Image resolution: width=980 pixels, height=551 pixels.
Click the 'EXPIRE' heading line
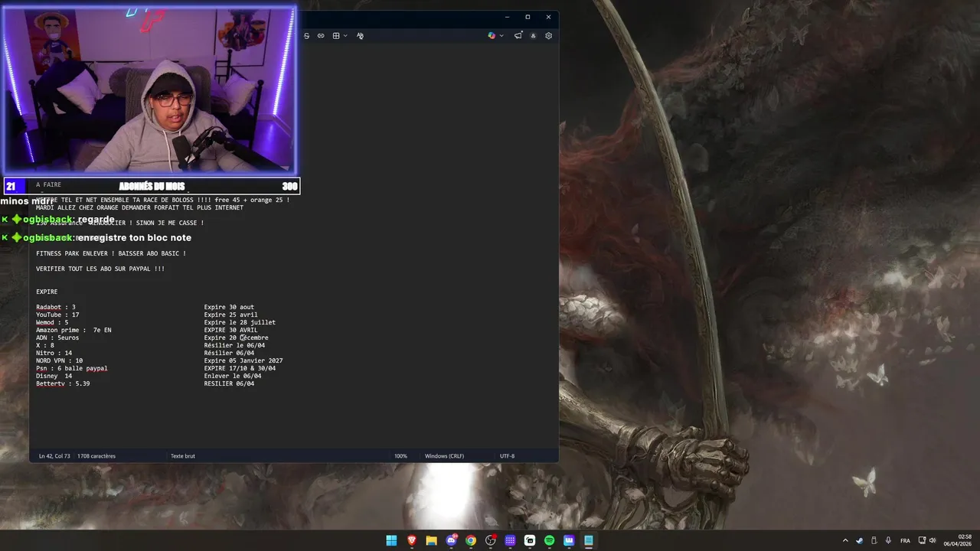(x=47, y=292)
